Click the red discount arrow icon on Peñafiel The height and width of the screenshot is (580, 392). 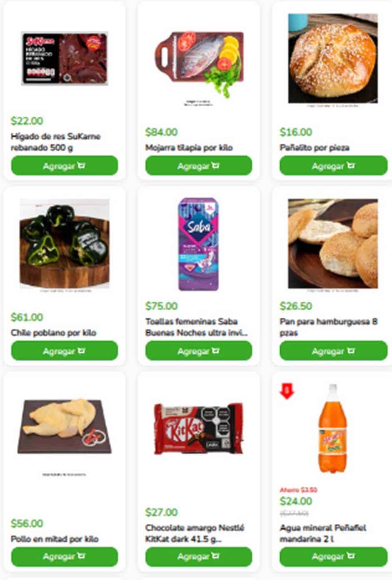[286, 391]
